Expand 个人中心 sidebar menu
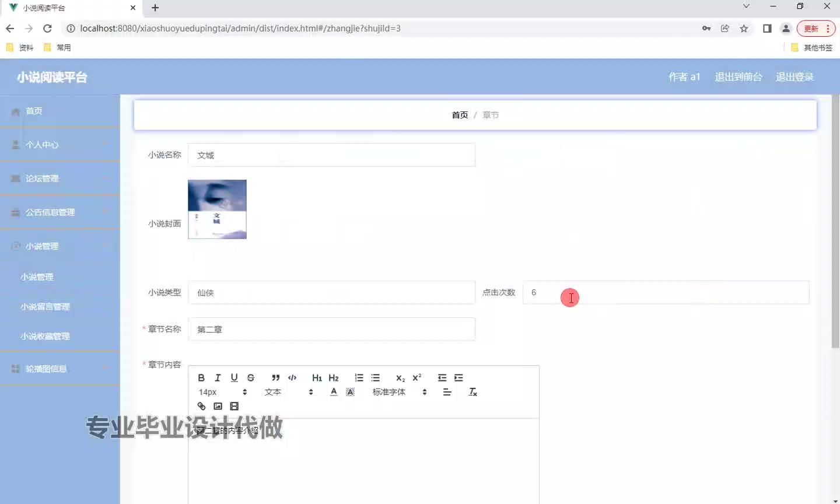The height and width of the screenshot is (504, 840). point(60,145)
